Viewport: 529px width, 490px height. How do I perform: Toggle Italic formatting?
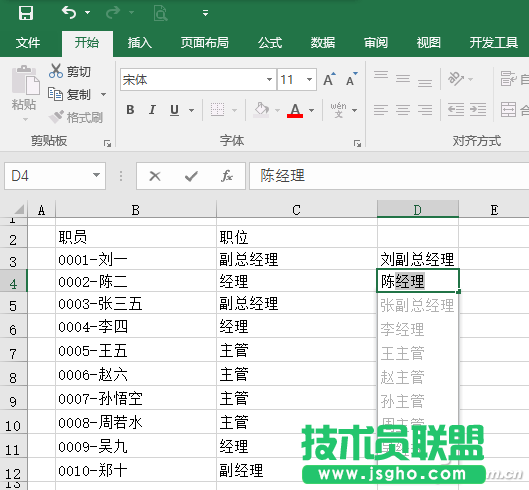pyautogui.click(x=152, y=110)
